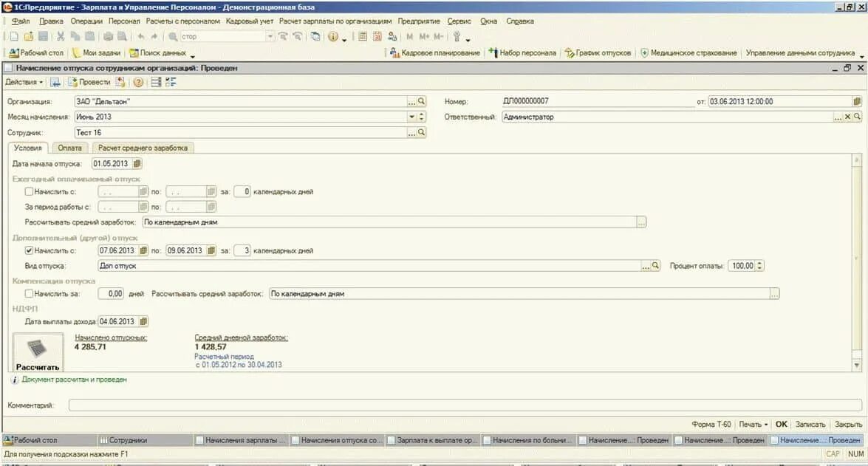Open ellipsis selector for Организация field
Image resolution: width=868 pixels, height=466 pixels.
411,102
